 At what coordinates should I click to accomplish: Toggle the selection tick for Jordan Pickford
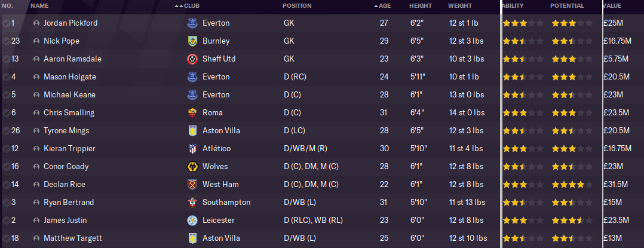5,23
